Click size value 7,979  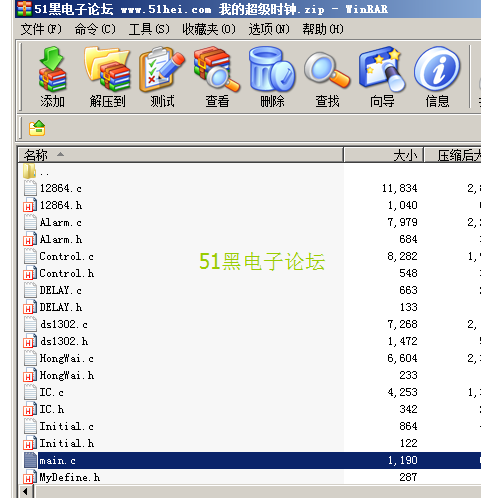(x=402, y=222)
